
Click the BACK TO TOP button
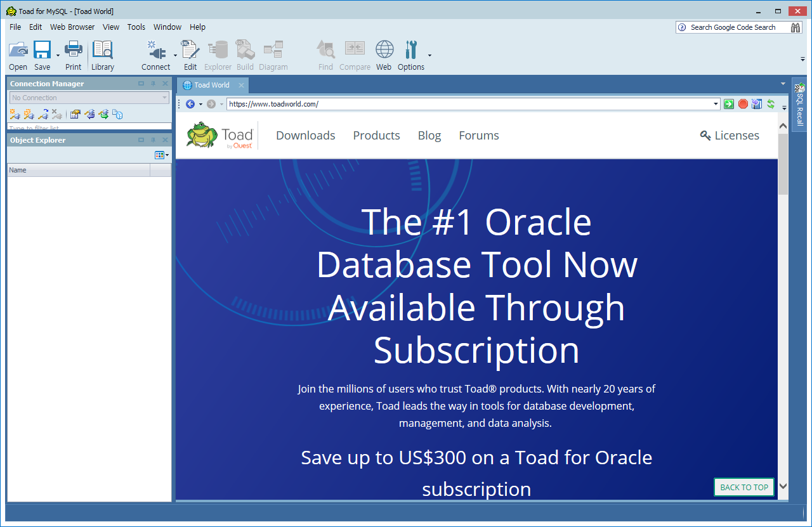[744, 487]
